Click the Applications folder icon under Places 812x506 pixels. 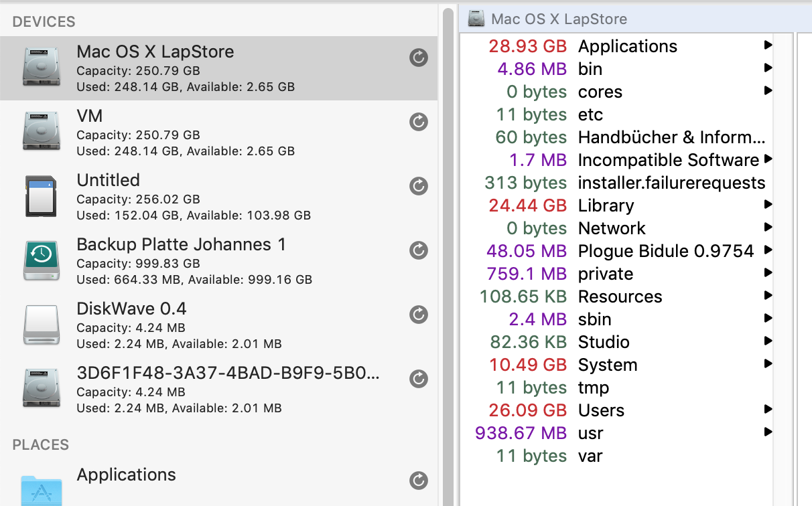(41, 490)
